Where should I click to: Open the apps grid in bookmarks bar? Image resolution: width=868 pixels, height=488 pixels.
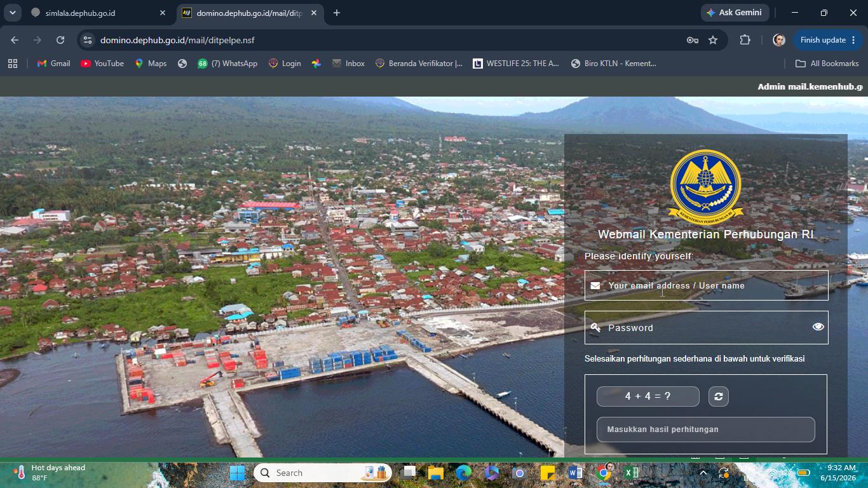(x=13, y=64)
